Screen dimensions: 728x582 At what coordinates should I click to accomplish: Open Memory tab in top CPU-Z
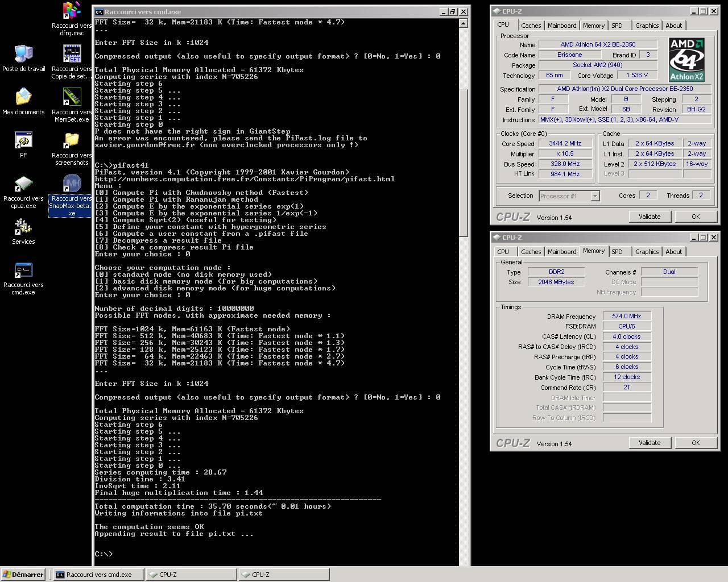[x=593, y=26]
